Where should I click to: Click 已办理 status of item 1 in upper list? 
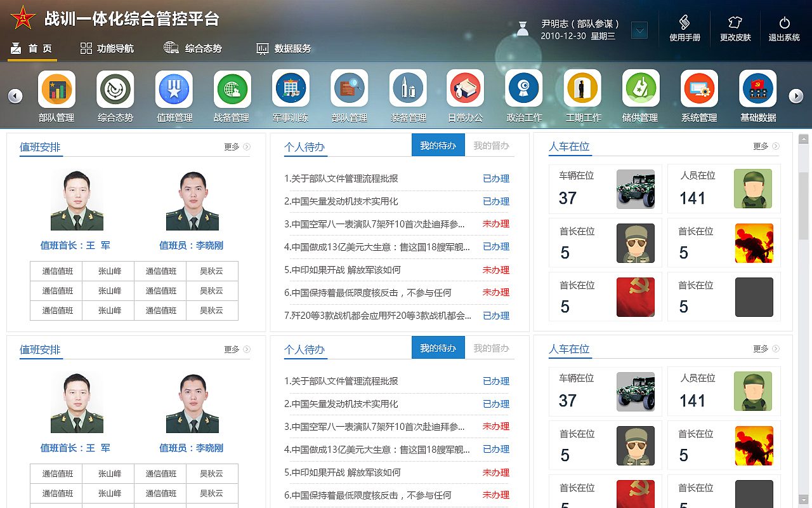[x=496, y=178]
